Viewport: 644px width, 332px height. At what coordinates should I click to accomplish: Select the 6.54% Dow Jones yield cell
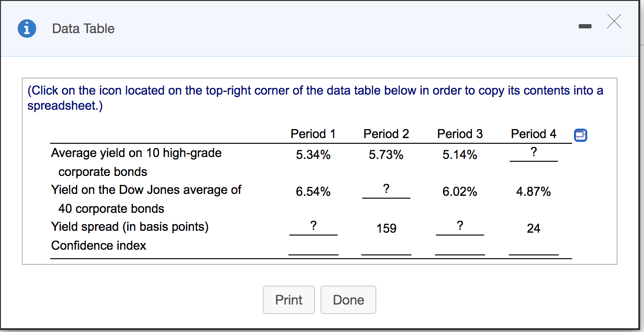[x=313, y=192]
